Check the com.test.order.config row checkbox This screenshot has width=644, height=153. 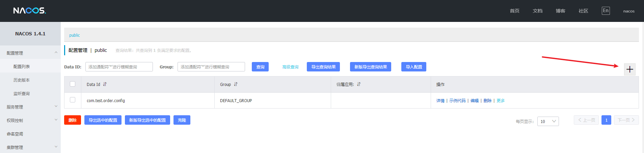73,100
